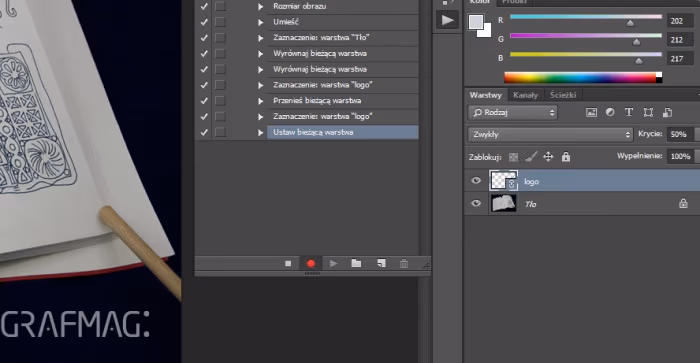Select the logo layer by name
This screenshot has width=700, height=363.
pyautogui.click(x=531, y=182)
